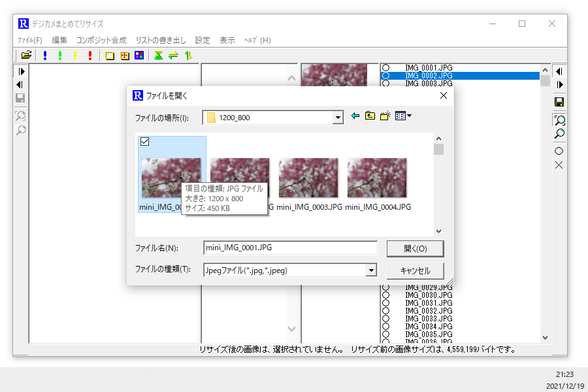588x392 pixels.
Task: Click the dialog file pane scroll-down arrow
Action: tap(439, 231)
